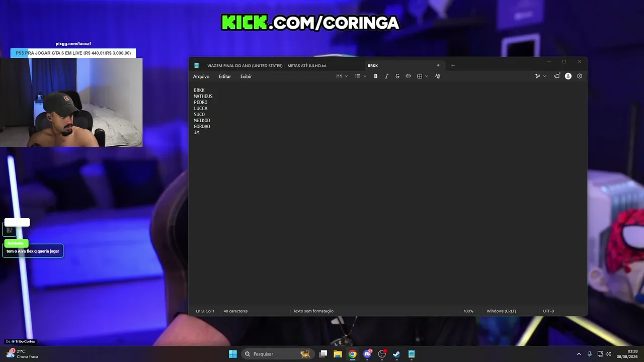Screen dimensions: 644x362
Task: Click the GORDAO line in the editor
Action: pos(202,127)
